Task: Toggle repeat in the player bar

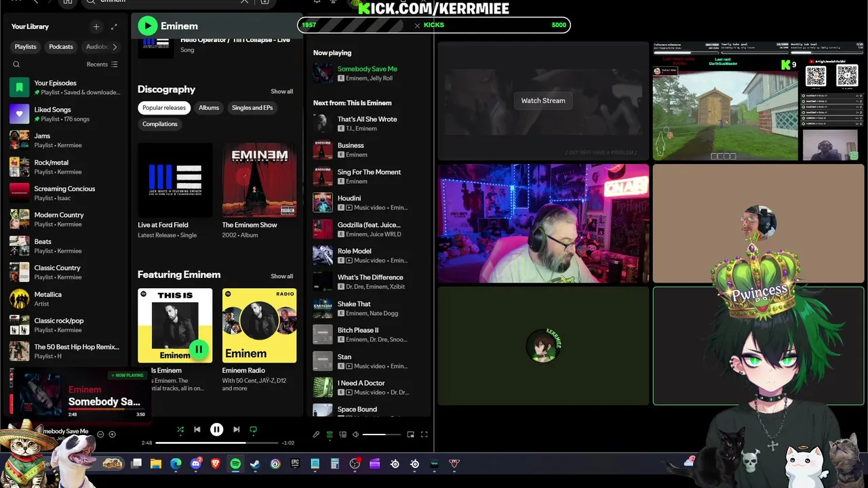Action: [x=254, y=429]
